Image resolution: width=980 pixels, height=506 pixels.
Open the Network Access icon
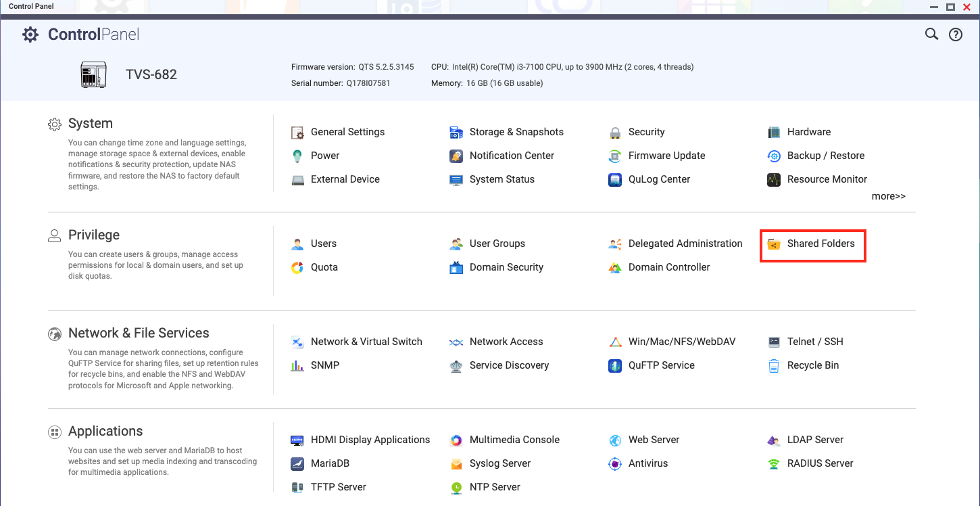(456, 342)
